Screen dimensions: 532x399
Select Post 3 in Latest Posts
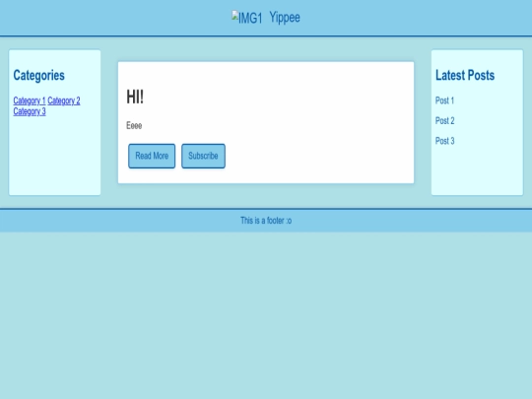click(444, 141)
